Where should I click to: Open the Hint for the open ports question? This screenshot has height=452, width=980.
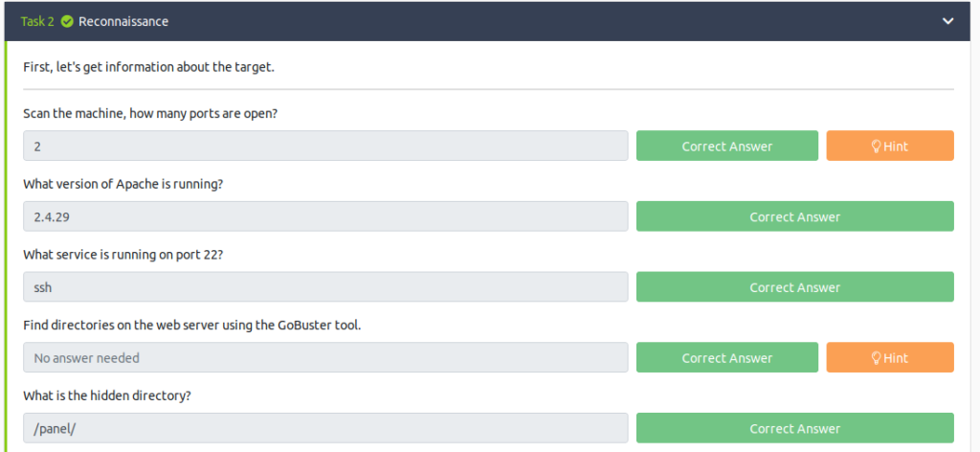889,146
